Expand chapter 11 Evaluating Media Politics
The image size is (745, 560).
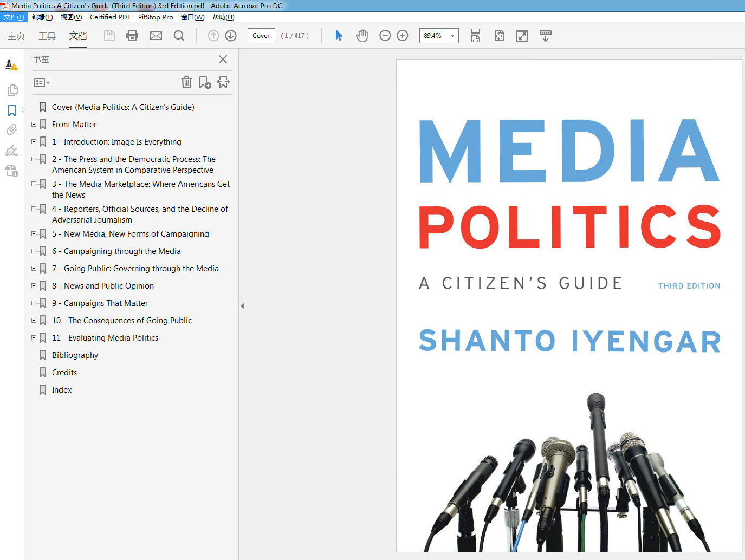pyautogui.click(x=34, y=338)
